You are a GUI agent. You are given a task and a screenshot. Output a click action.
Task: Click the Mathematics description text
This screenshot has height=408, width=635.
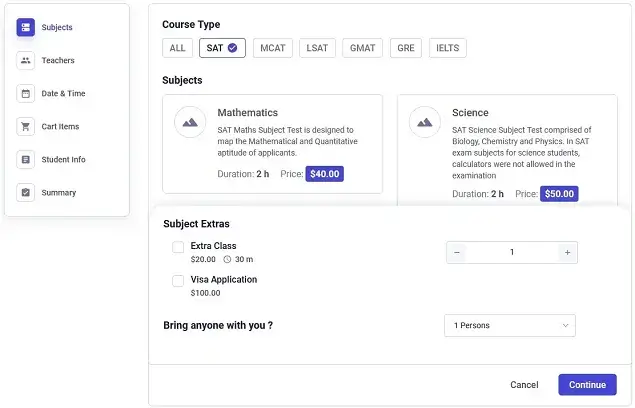tap(287, 141)
